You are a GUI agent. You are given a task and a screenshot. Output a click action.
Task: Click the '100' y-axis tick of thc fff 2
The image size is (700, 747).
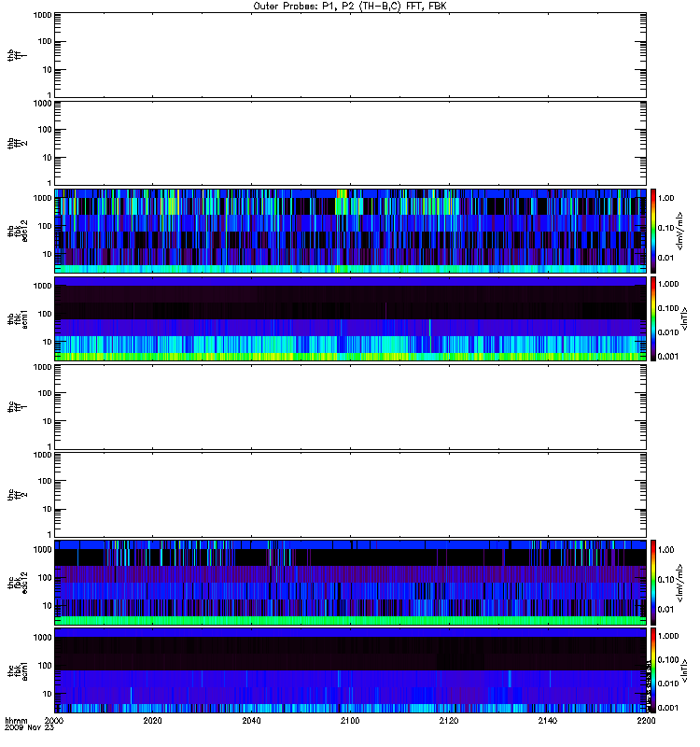(45, 481)
